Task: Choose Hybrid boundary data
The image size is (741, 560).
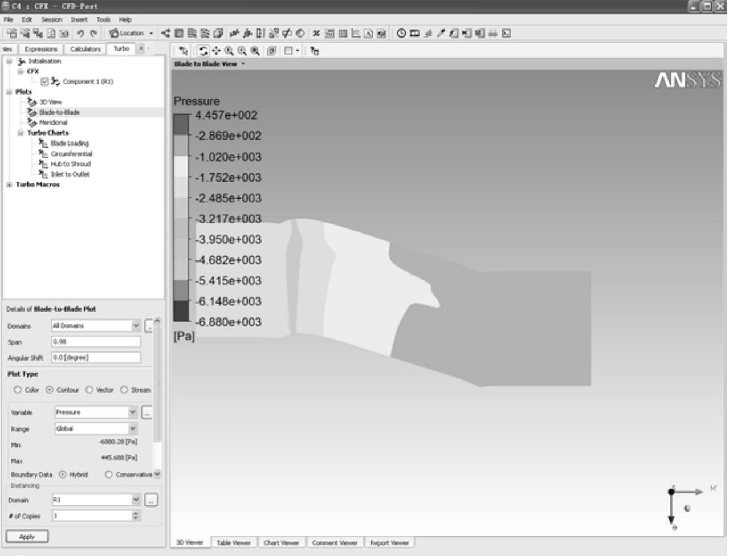Action: click(63, 475)
